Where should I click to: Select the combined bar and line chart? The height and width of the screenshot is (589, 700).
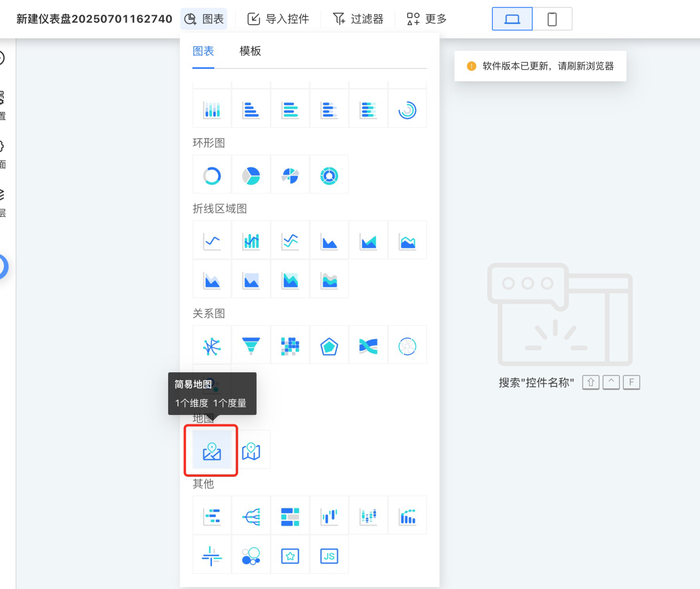coord(251,241)
